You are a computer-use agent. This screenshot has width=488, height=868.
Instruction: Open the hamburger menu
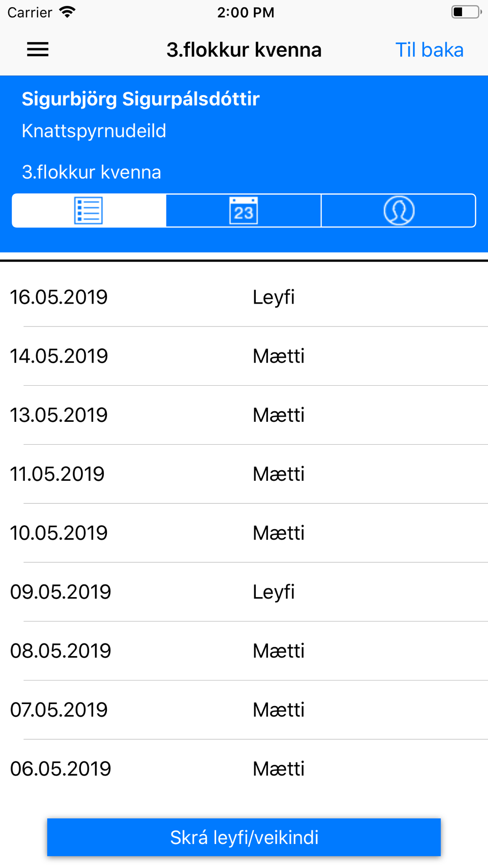pos(38,49)
